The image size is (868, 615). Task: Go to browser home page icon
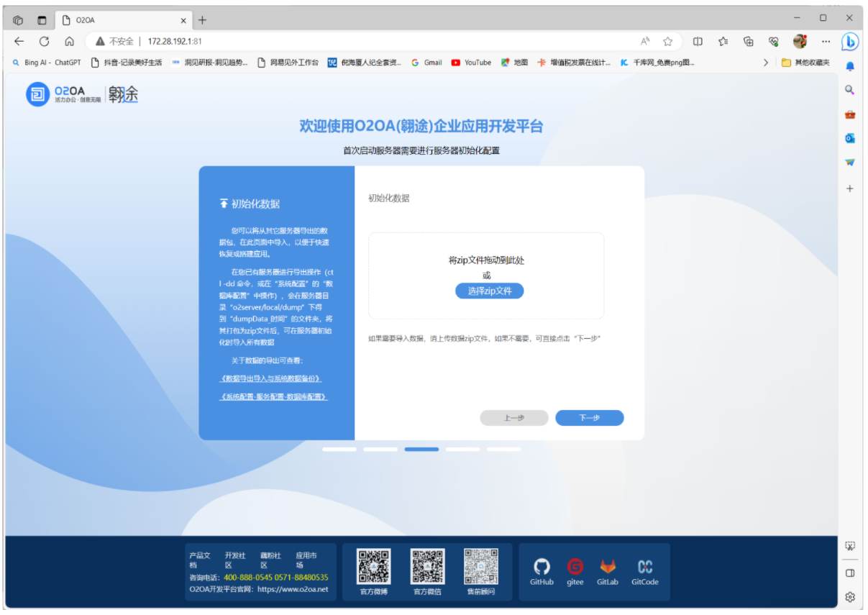tap(69, 41)
